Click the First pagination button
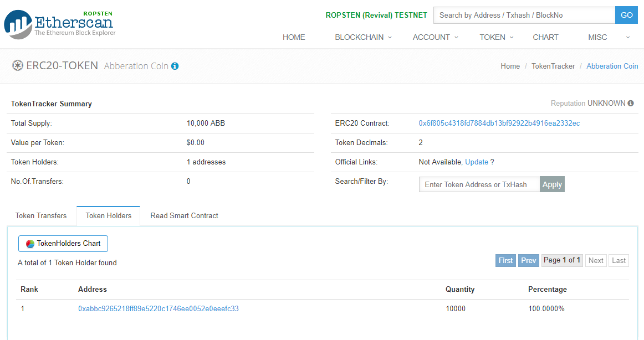 coord(505,260)
